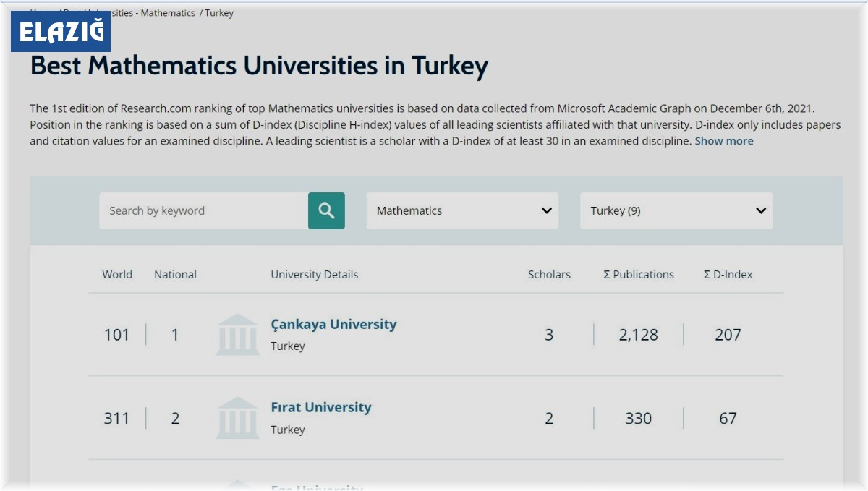Click the dropdown chevron next to Turkey (9)

coord(759,210)
